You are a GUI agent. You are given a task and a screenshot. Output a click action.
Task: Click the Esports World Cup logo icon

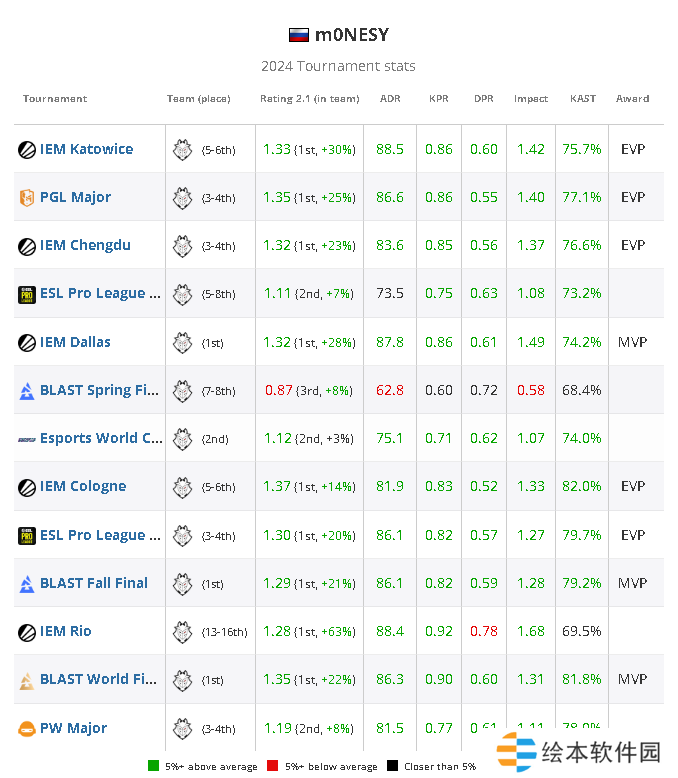pyautogui.click(x=27, y=439)
